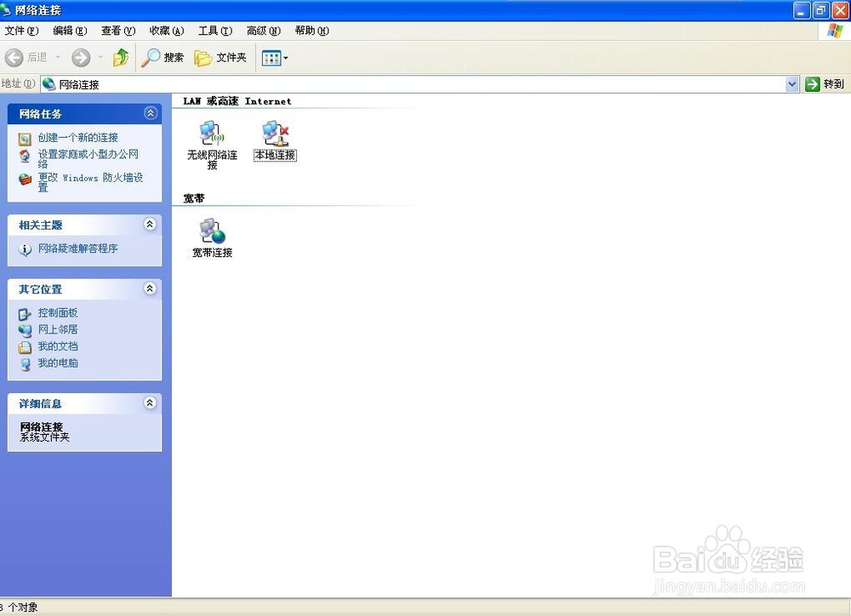851x616 pixels.
Task: Go up one folder level icon
Action: (x=121, y=58)
